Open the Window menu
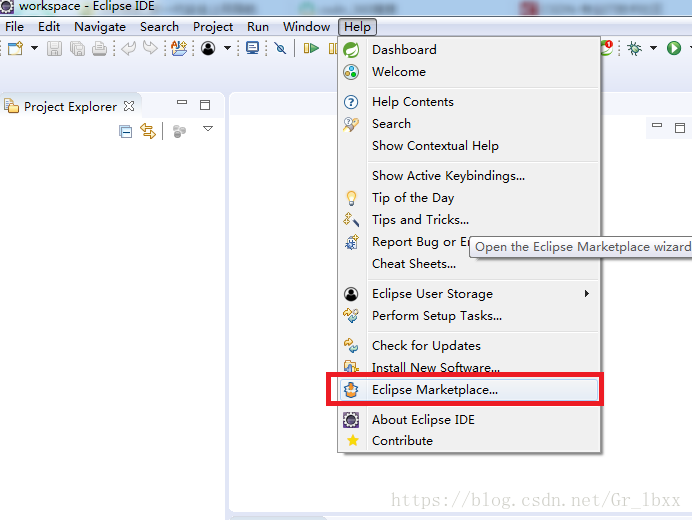692x520 pixels. click(307, 27)
